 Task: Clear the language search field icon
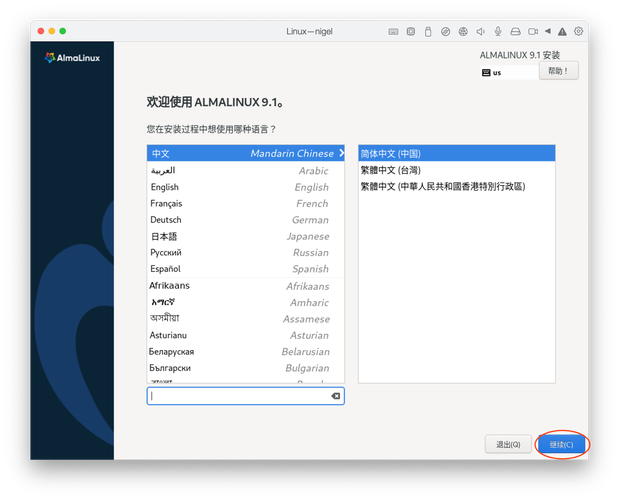pyautogui.click(x=336, y=396)
